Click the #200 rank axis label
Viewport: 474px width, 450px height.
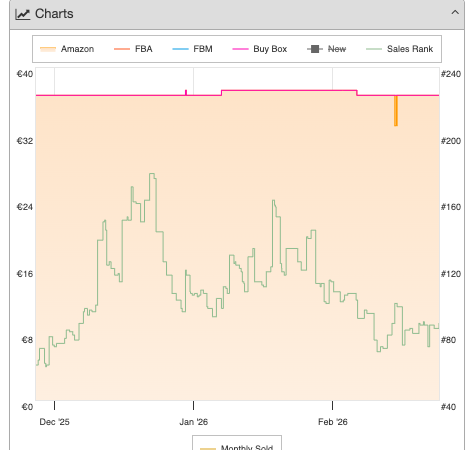pyautogui.click(x=451, y=141)
